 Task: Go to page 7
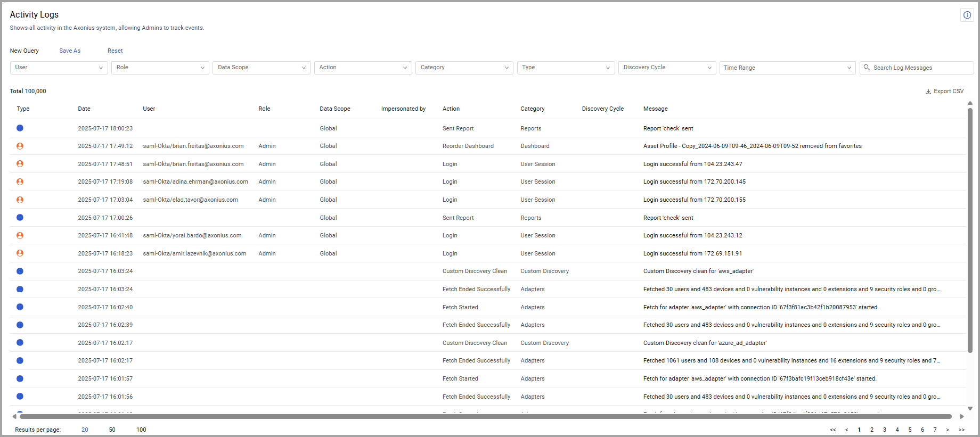tap(935, 430)
